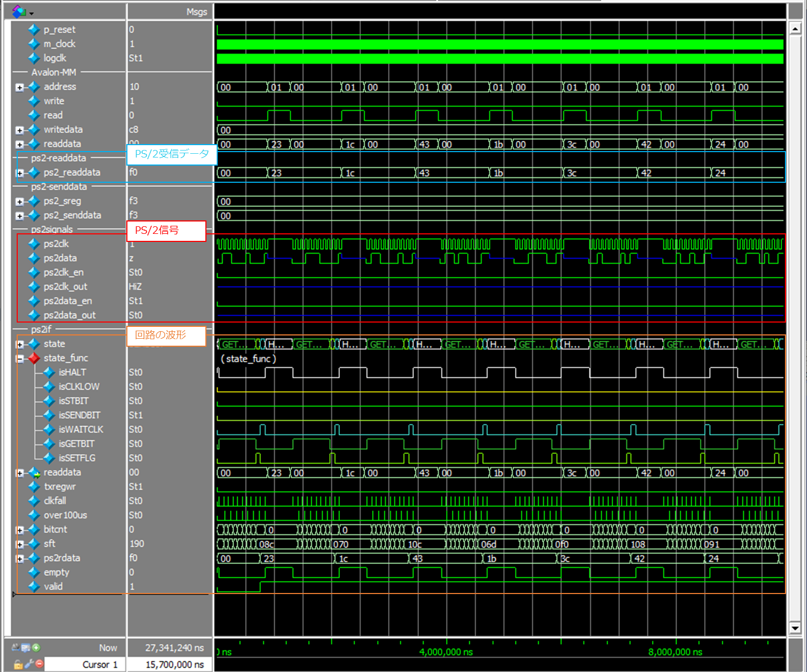Click the Toggle leaf names icon
Screen dimensions: 807x672
(x=16, y=648)
